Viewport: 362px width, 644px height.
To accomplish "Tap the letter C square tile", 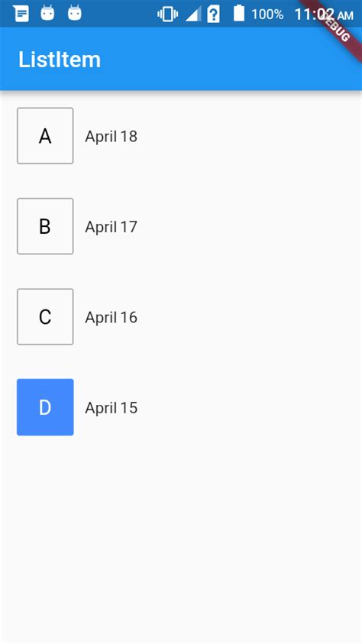I will point(45,317).
